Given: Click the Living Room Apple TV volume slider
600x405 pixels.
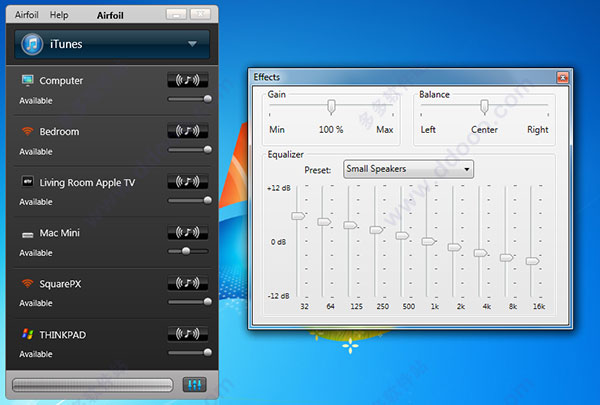Looking at the screenshot, I should pos(189,200).
